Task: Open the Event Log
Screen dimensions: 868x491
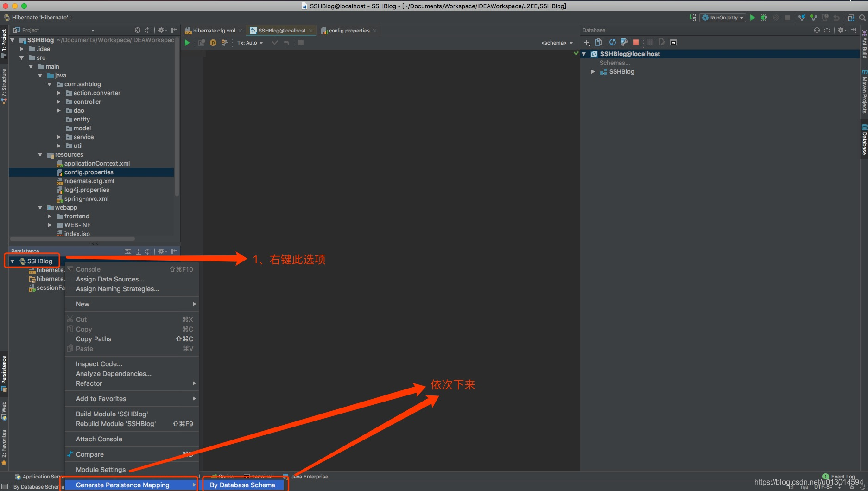Action: 839,477
